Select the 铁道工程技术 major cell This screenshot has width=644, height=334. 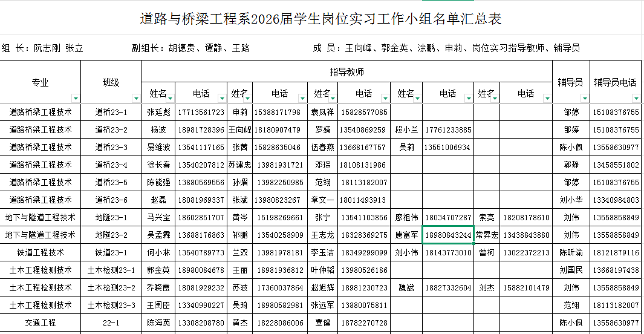pos(41,252)
